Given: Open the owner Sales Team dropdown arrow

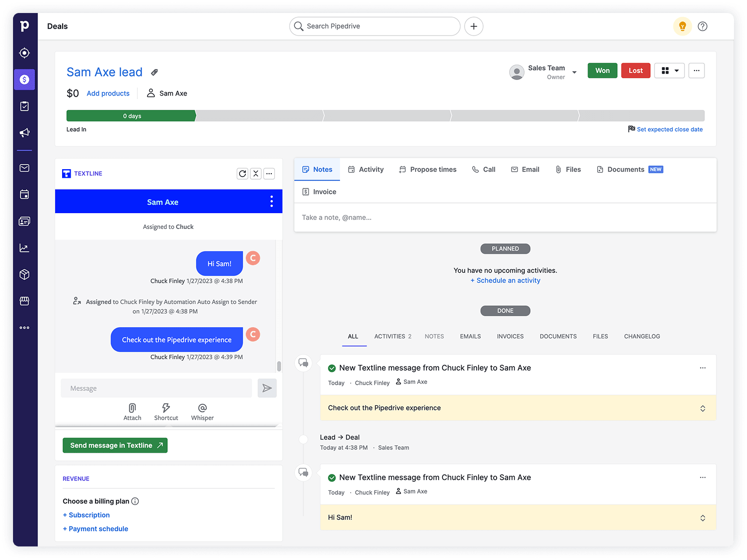Looking at the screenshot, I should tap(574, 72).
